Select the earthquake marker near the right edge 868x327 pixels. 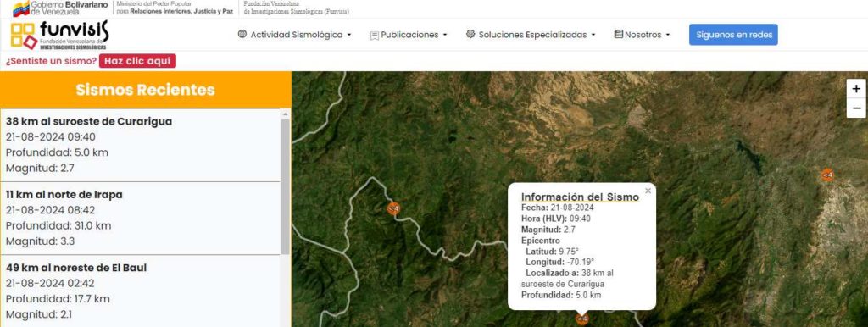click(x=827, y=175)
